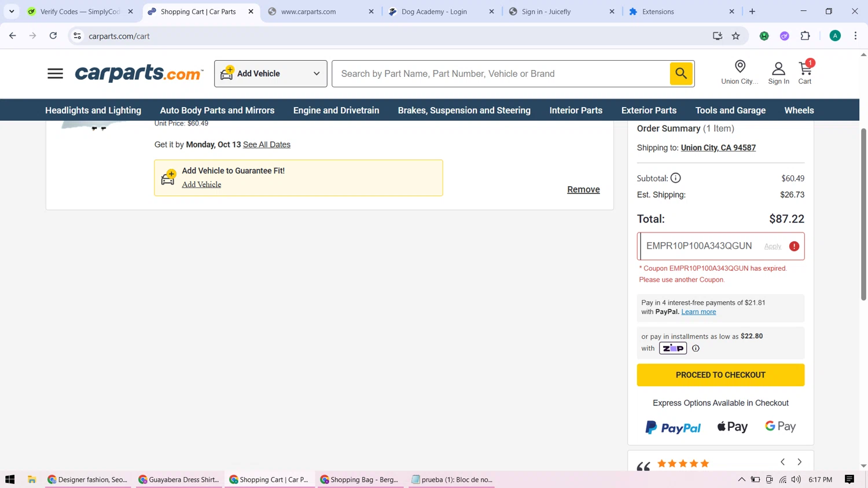Open Interior Parts menu
Viewport: 868px width, 488px height.
pos(576,110)
